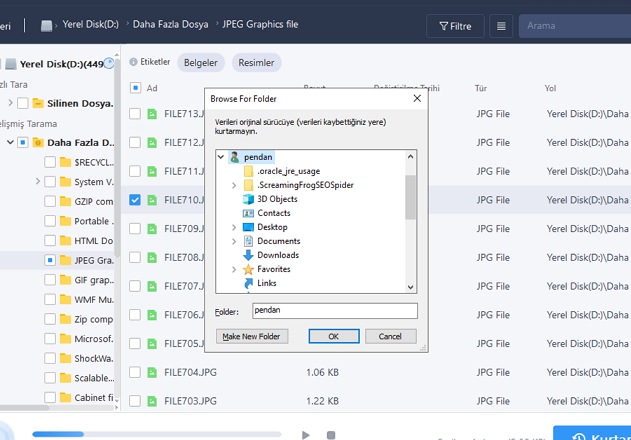
Task: Check the FILE713 row checkbox
Action: click(135, 114)
